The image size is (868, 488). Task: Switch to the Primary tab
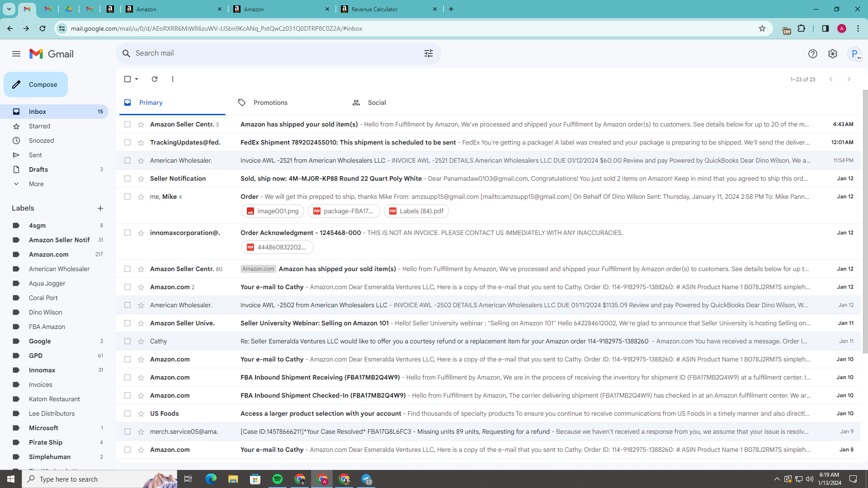172,103
